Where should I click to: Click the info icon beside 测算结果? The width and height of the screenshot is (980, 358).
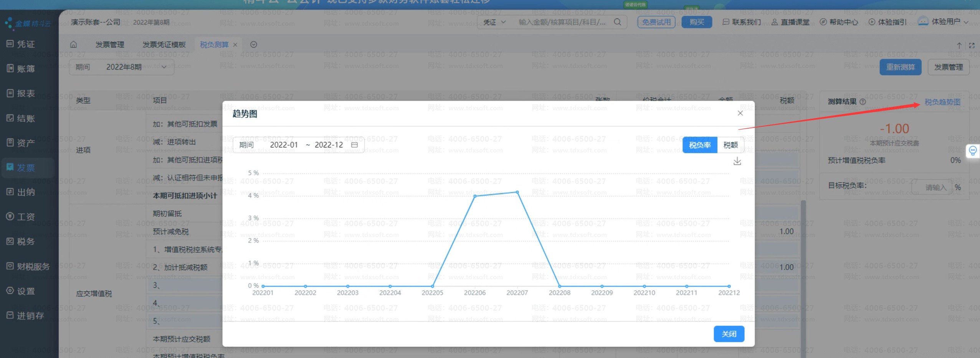coord(863,102)
